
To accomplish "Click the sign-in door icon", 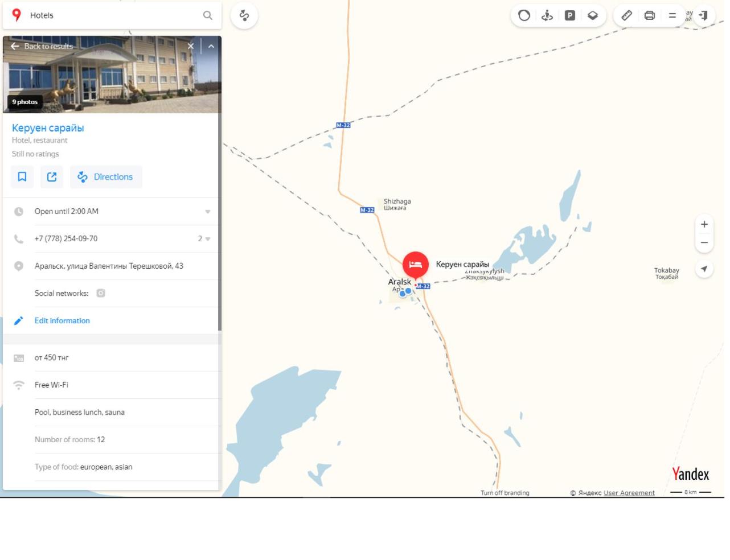I will [703, 15].
